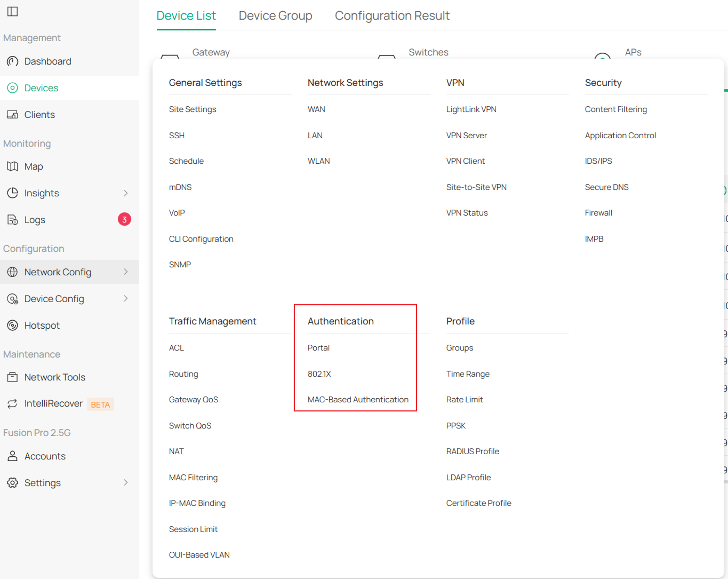Open the Site-to-Site VPN link
The height and width of the screenshot is (579, 728).
476,187
